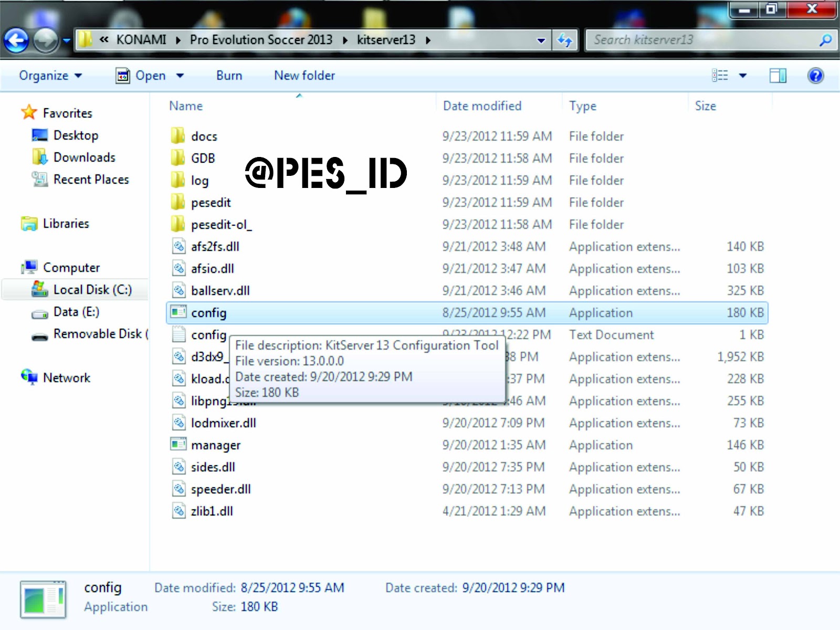Viewport: 840px width, 630px height.
Task: Open recent pages dropdown beside Forward
Action: click(x=66, y=40)
